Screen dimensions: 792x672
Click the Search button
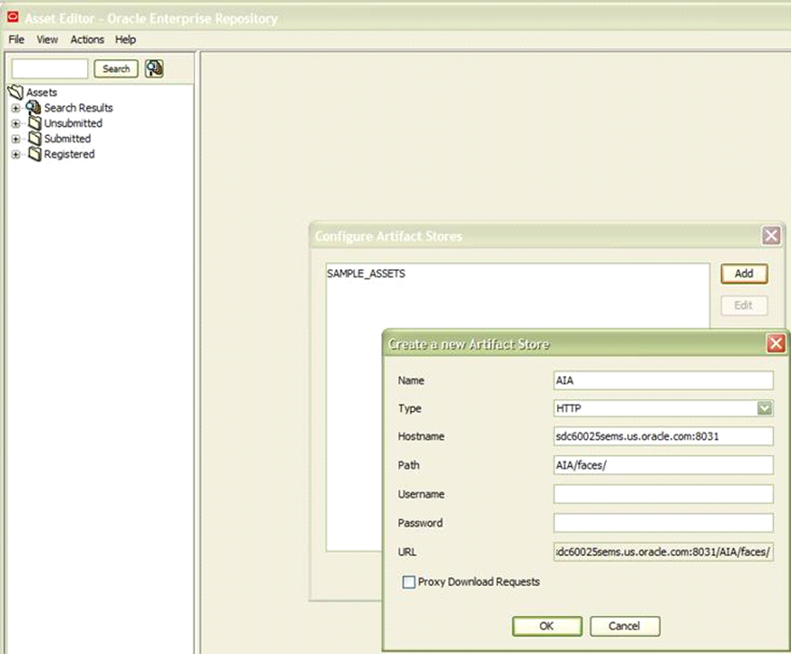(x=116, y=69)
